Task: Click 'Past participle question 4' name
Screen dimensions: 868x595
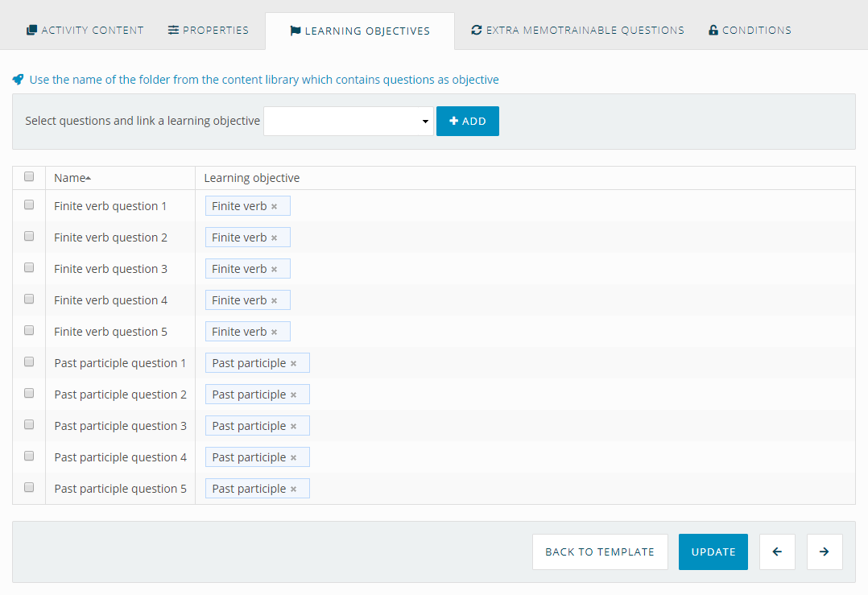Action: [x=121, y=458]
